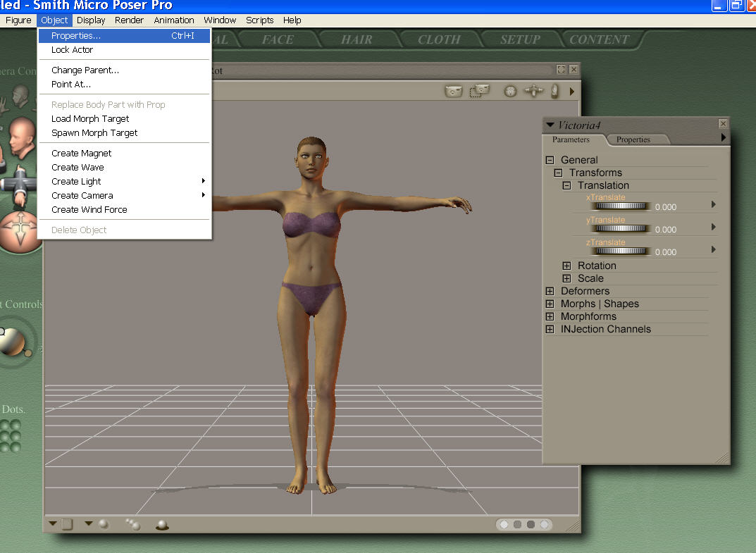Expand the Rotation section

tap(566, 266)
